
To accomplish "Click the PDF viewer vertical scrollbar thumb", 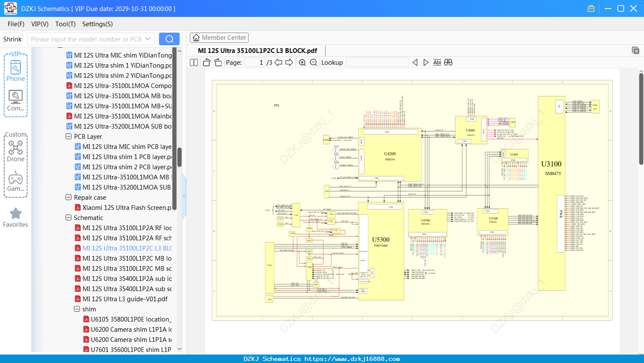I will pyautogui.click(x=641, y=119).
